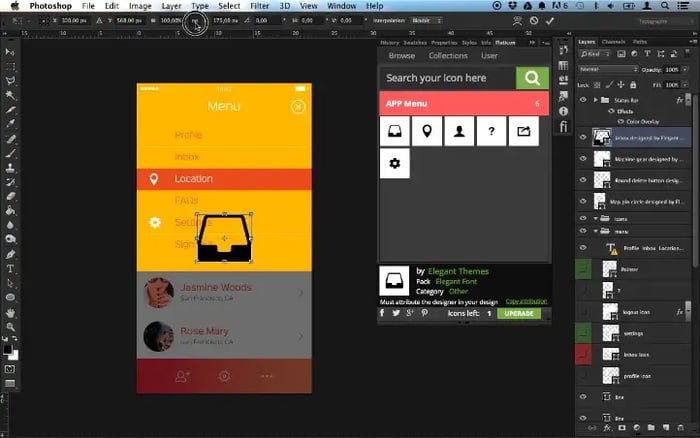Select the Move tool in the toolbar

[x=10, y=51]
